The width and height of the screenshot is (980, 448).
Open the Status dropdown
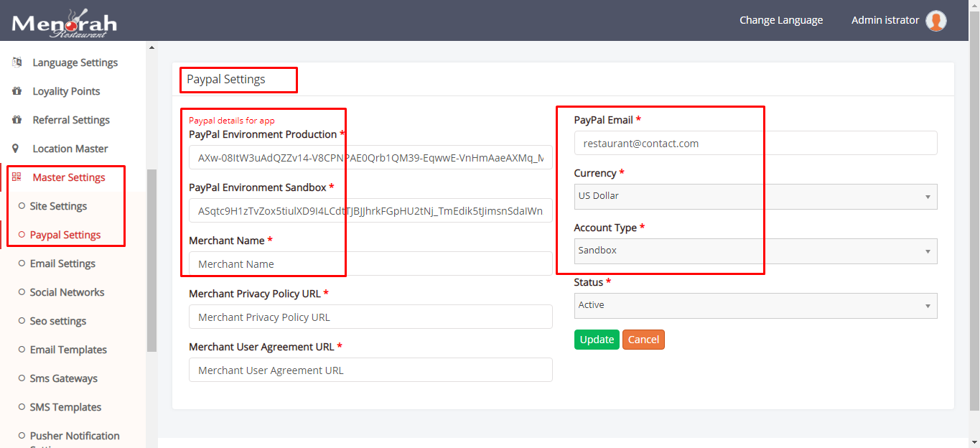755,306
